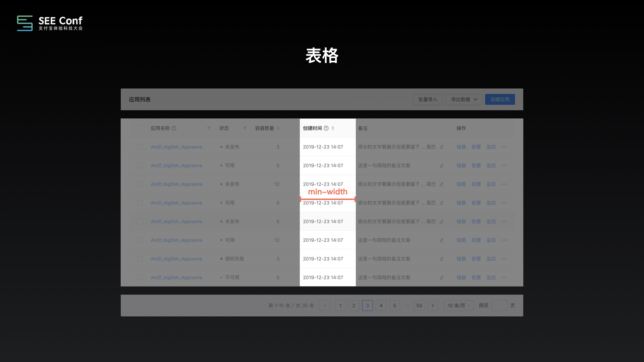644x362 pixels.
Task: Open the 10 条/页 page size dropdown
Action: [459, 306]
